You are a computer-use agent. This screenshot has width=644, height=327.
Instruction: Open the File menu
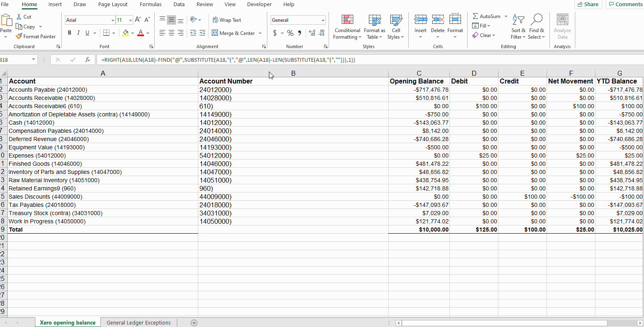tap(5, 5)
